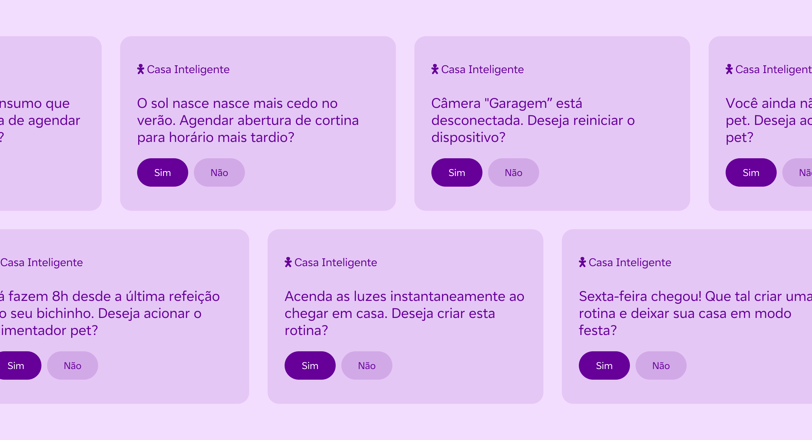
Task: Click Sim to create Friday party mode routine
Action: [x=604, y=365]
